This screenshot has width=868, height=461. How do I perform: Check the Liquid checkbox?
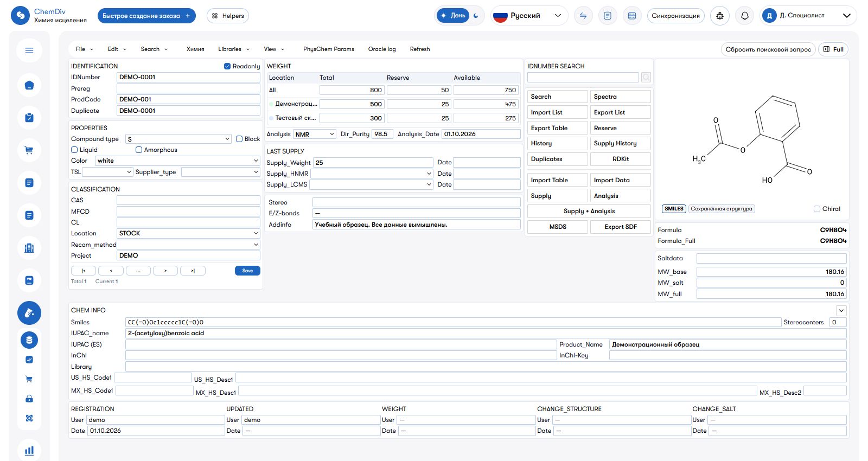[74, 150]
